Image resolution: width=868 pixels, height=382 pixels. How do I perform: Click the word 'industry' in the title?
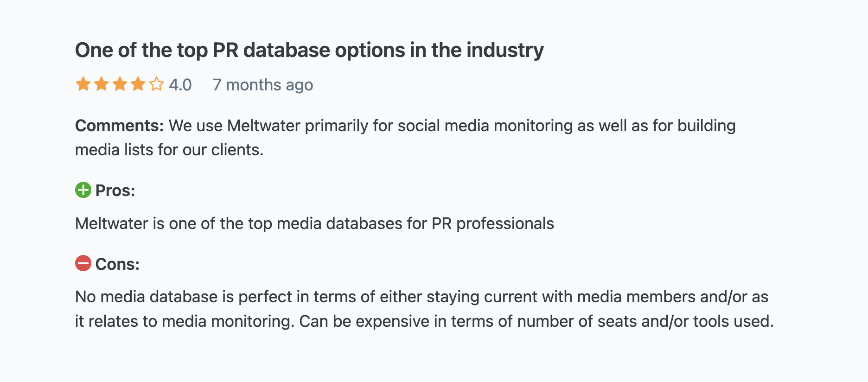pyautogui.click(x=505, y=50)
